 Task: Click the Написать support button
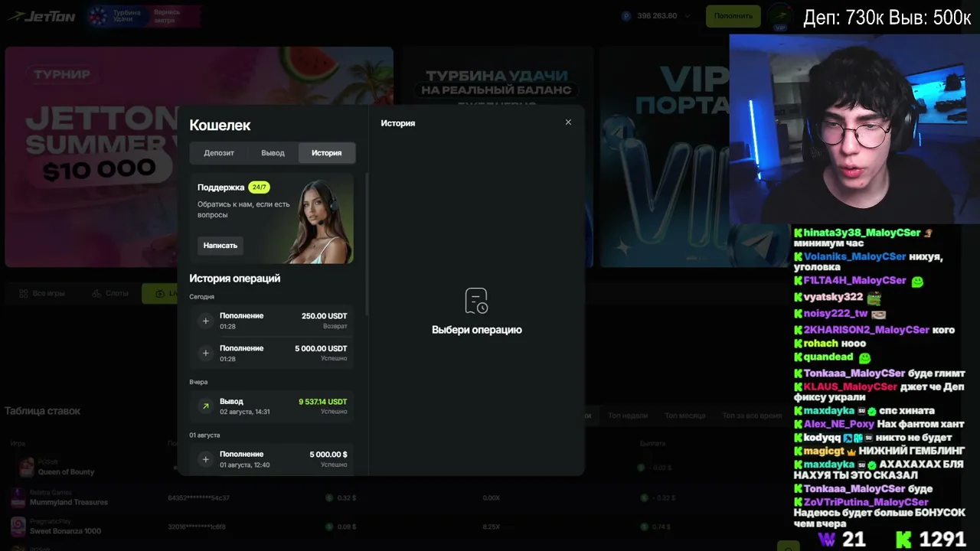tap(220, 246)
